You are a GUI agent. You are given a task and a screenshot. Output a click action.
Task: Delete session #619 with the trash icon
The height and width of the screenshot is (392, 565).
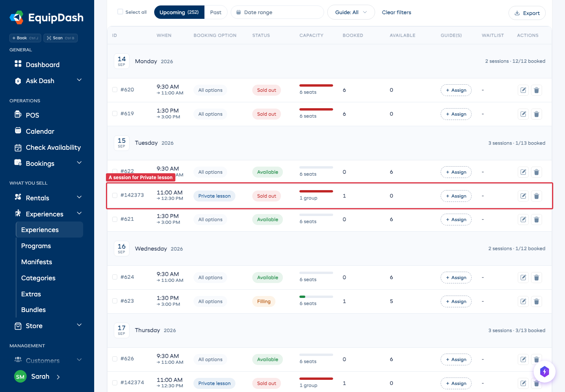(x=536, y=114)
